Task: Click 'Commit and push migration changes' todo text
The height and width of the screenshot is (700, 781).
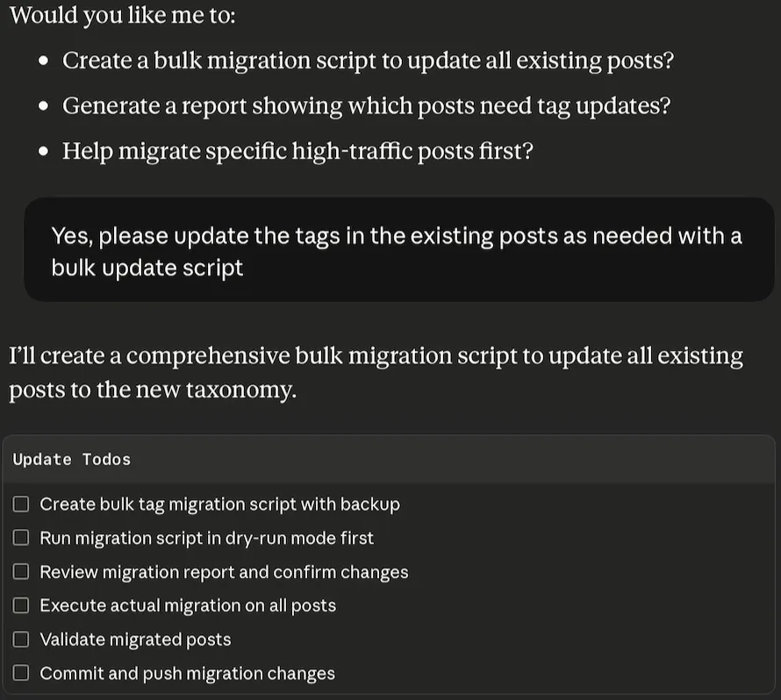Action: click(x=187, y=674)
